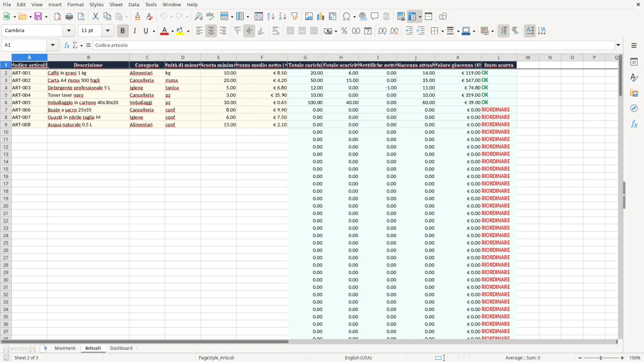
Task: Cut selection with scissors icon
Action: [x=96, y=17]
